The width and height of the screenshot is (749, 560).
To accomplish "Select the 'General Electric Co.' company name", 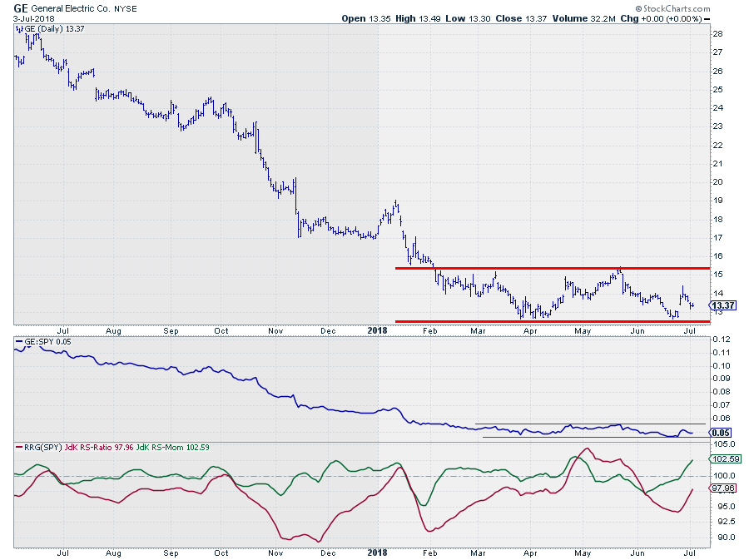I will (72, 8).
